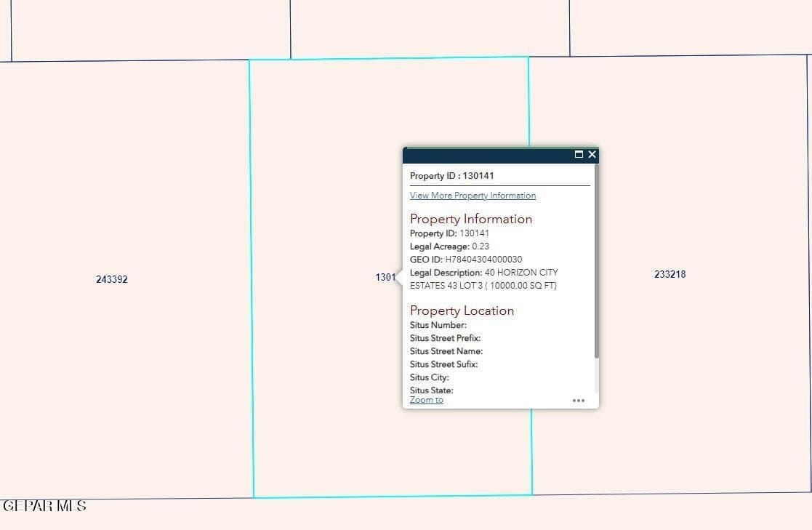Click Zoom to link in popup
The width and height of the screenshot is (812, 530).
(x=427, y=400)
